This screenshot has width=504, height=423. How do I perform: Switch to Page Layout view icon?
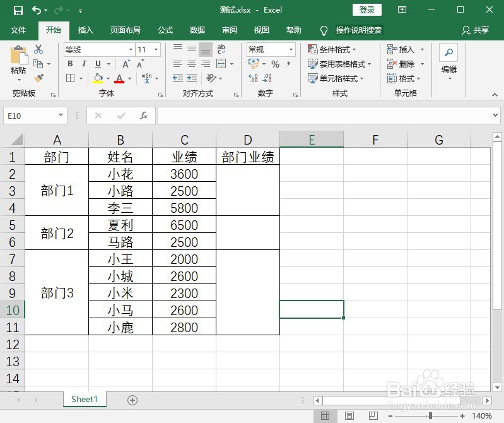coord(349,416)
